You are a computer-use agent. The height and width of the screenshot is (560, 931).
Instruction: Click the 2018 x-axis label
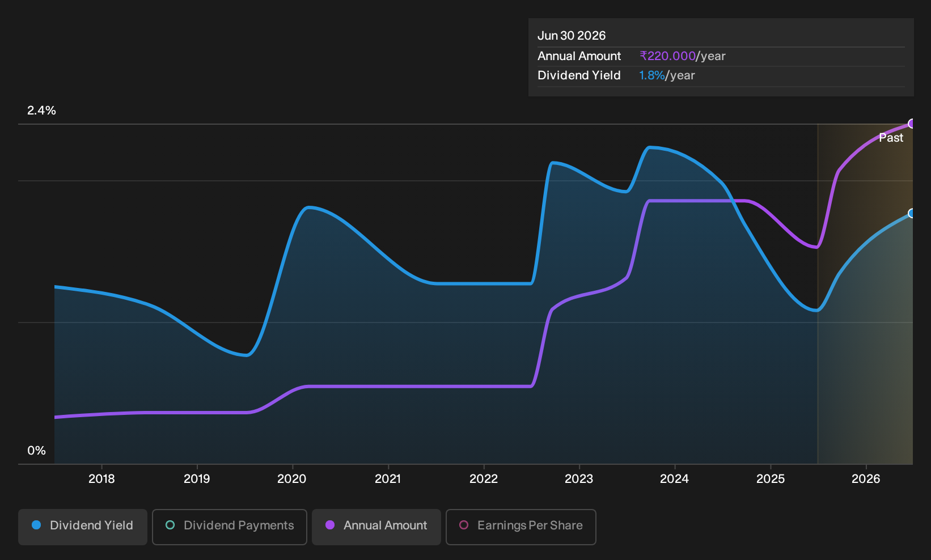pyautogui.click(x=101, y=479)
